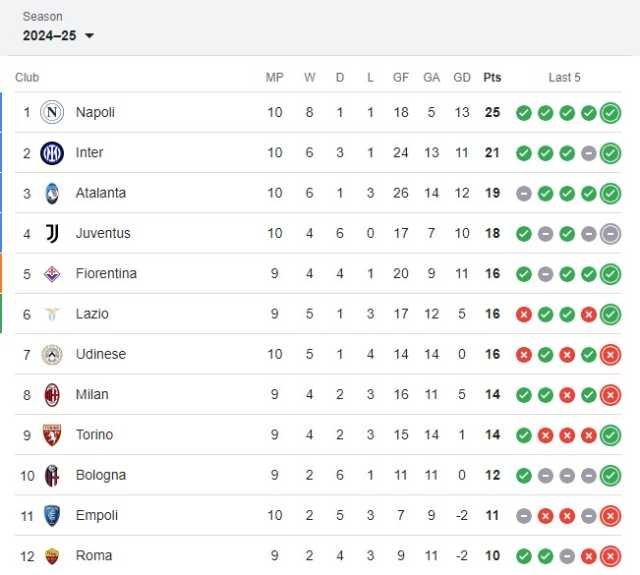Screen dimensions: 640x575
Task: Click the Milan club crest
Action: point(52,395)
